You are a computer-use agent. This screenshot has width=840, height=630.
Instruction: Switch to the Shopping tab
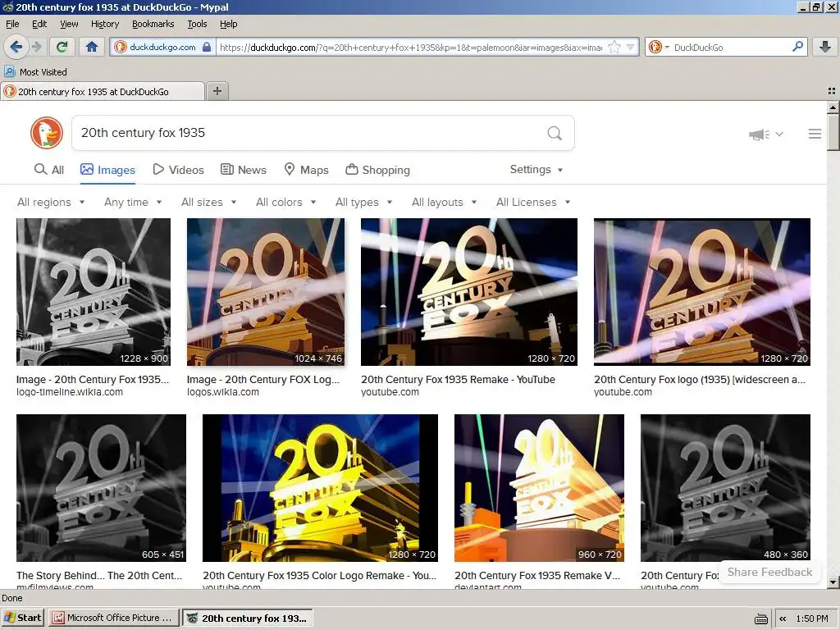click(377, 170)
